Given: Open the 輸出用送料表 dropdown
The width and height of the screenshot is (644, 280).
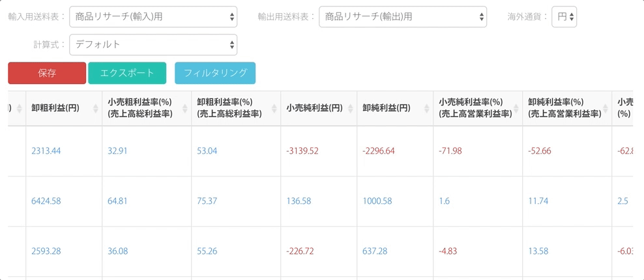Looking at the screenshot, I should coord(402,17).
